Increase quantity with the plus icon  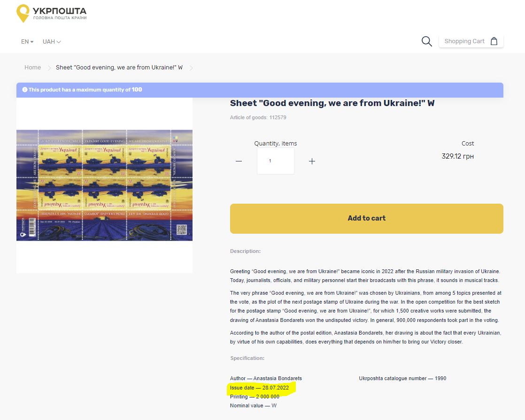coord(312,161)
